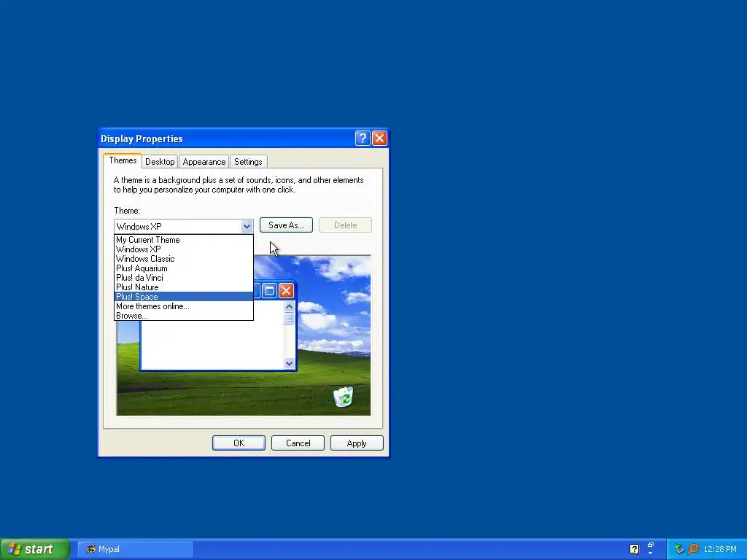Switch to the Themes tab
Image resolution: width=747 pixels, height=560 pixels.
pos(123,160)
